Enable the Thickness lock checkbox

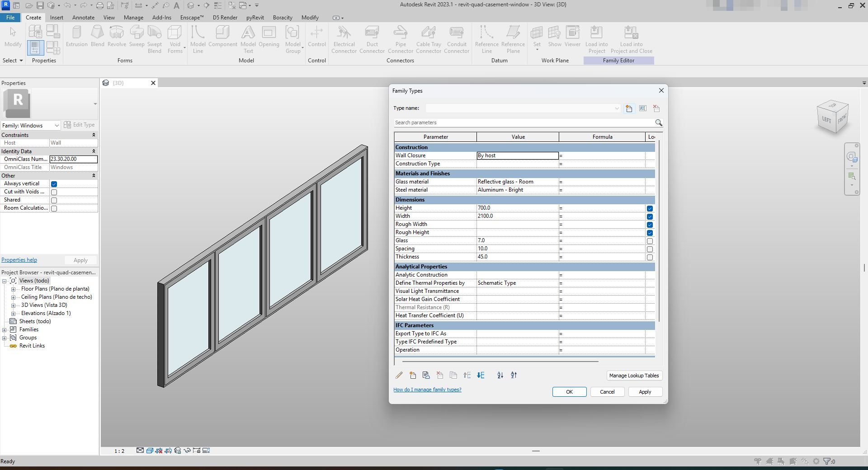pyautogui.click(x=650, y=257)
